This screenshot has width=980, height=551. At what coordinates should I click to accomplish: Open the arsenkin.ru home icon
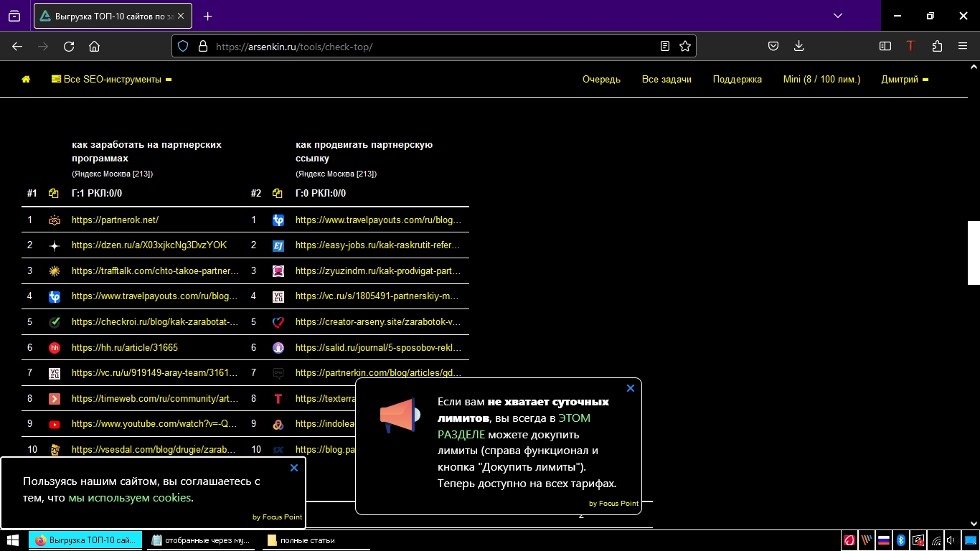[x=26, y=80]
